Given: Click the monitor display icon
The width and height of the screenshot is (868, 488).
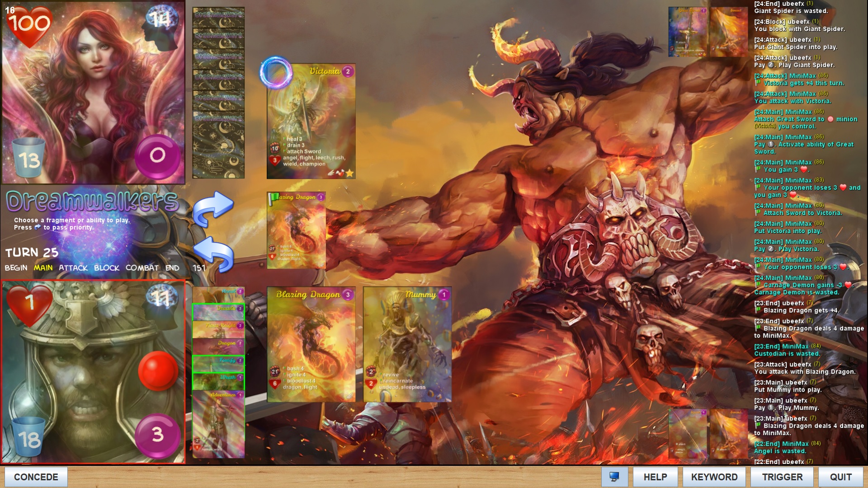Looking at the screenshot, I should pos(614,477).
